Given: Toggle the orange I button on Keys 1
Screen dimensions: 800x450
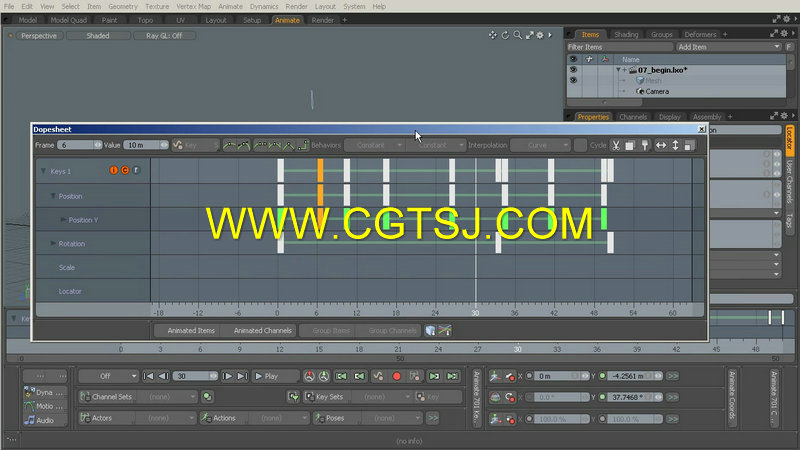Looking at the screenshot, I should coord(113,170).
